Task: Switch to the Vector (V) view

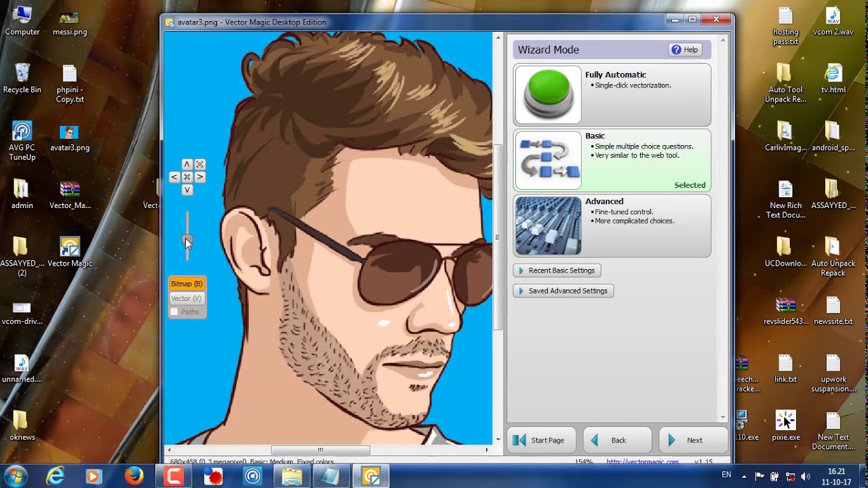Action: (186, 298)
